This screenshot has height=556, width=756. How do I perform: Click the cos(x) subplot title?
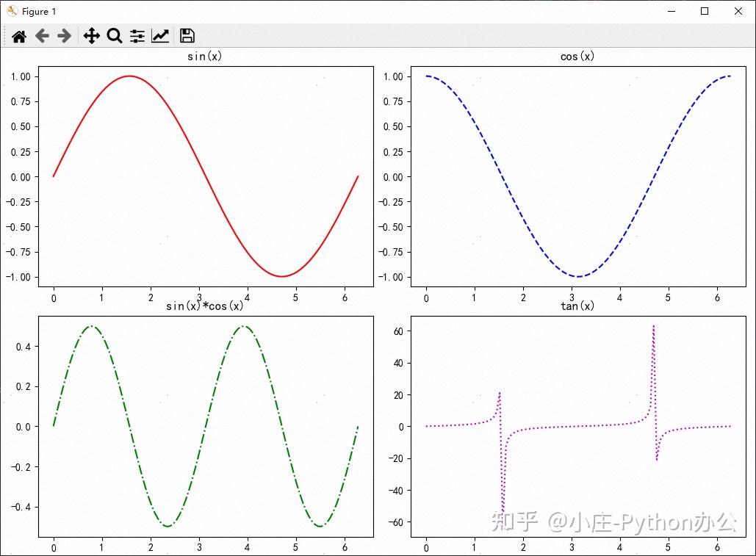pyautogui.click(x=577, y=57)
